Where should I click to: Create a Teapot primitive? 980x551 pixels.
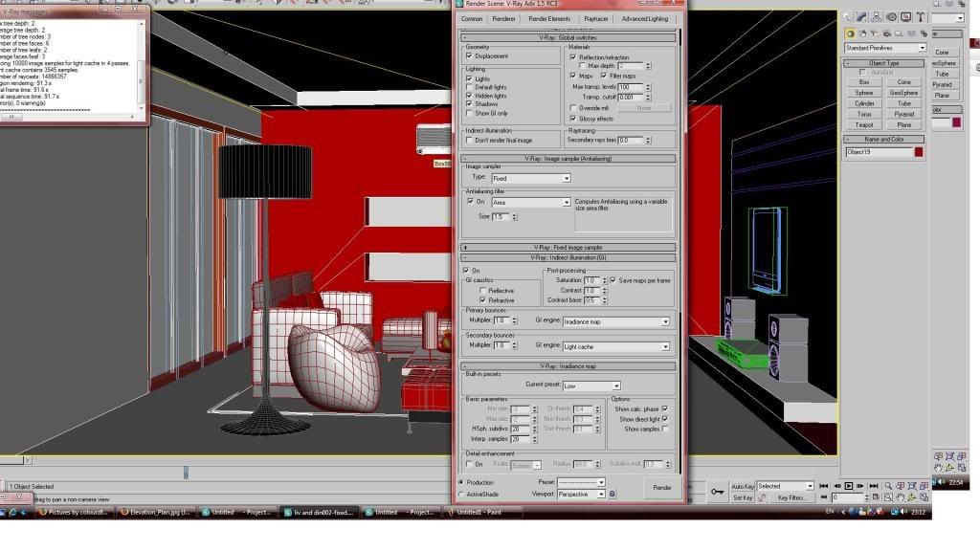(x=864, y=124)
